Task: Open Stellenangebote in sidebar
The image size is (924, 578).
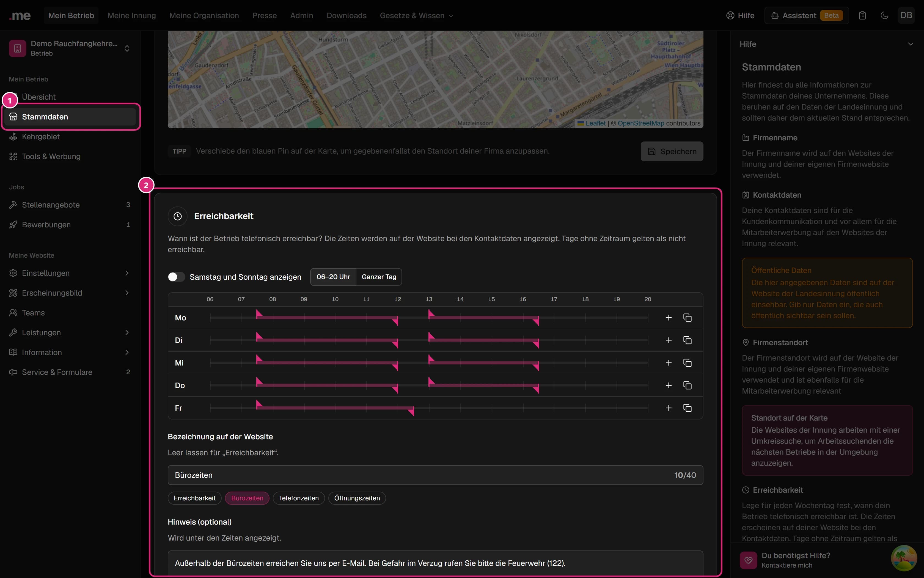Action: (70, 205)
